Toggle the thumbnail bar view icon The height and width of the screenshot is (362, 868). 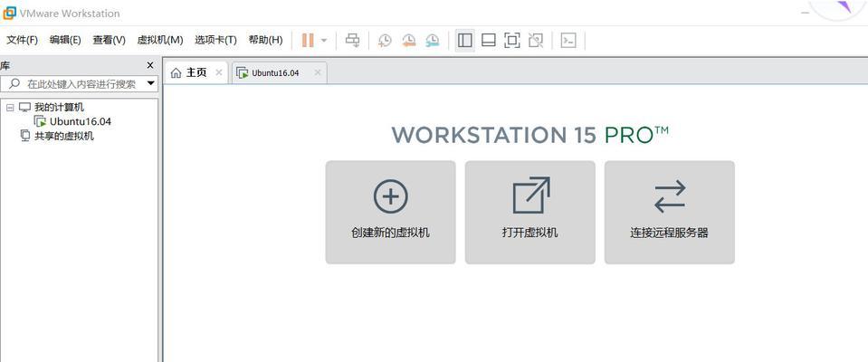coord(488,40)
